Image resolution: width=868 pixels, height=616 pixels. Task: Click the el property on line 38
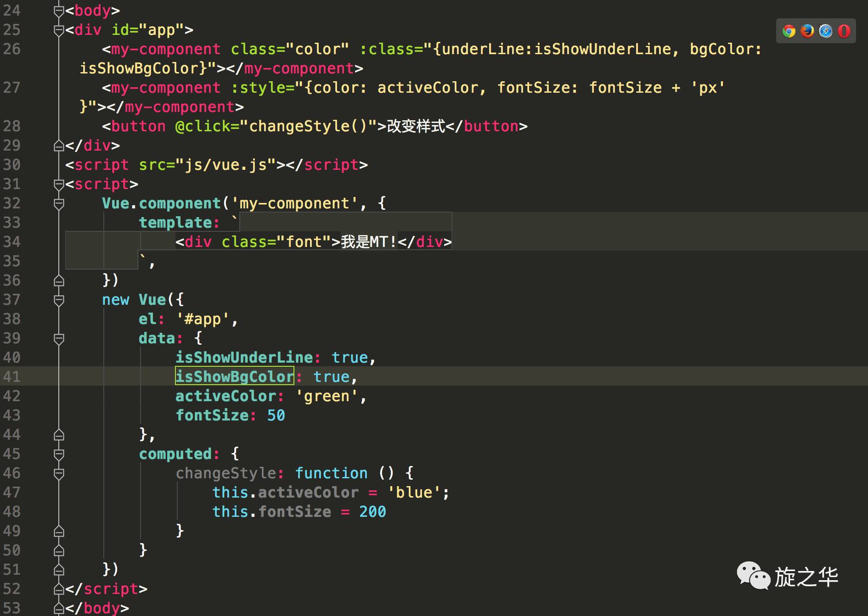pos(147,319)
